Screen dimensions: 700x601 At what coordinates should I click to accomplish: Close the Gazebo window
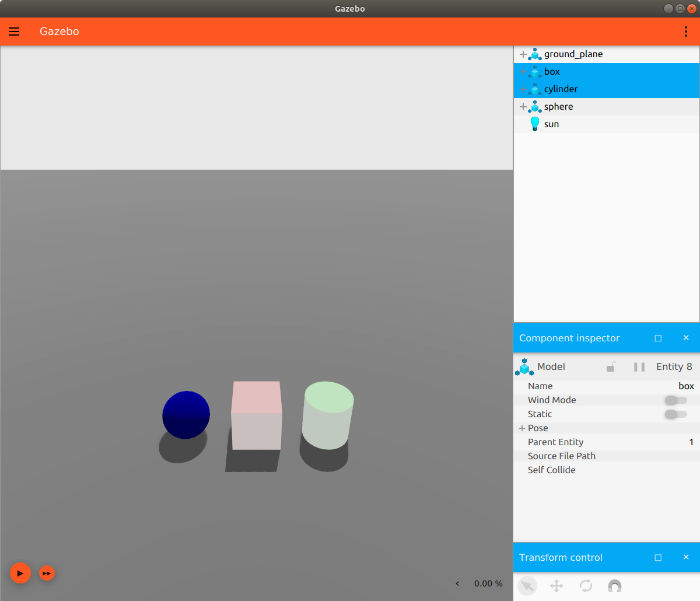(692, 9)
